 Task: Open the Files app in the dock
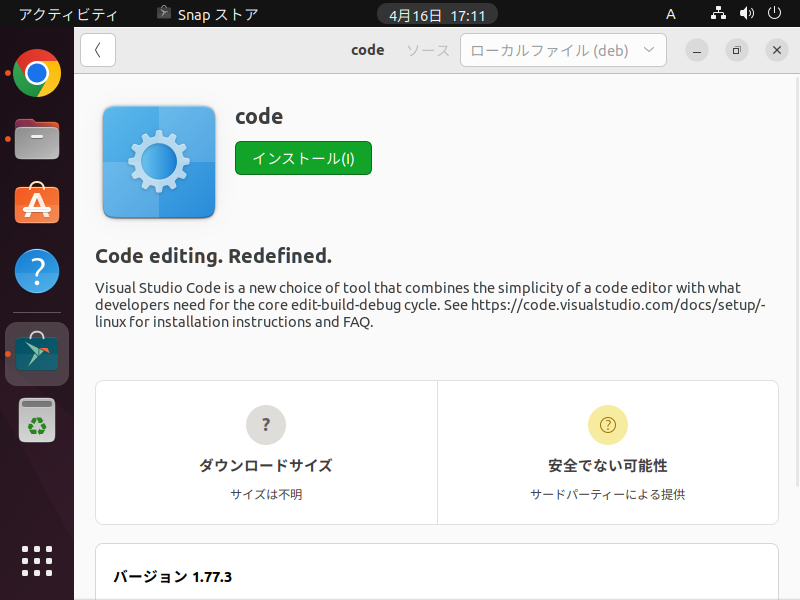(37, 139)
